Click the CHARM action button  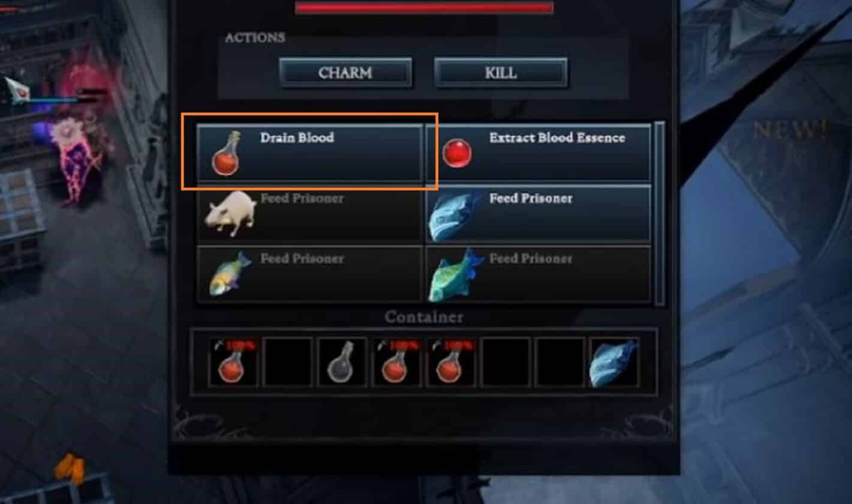(x=345, y=73)
